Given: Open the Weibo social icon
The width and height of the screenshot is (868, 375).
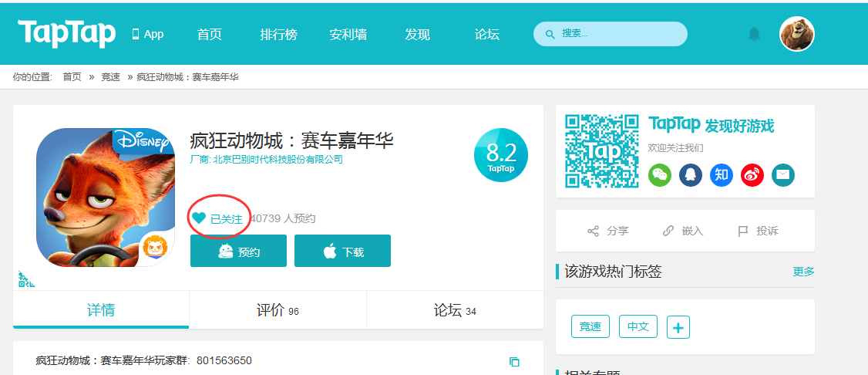Looking at the screenshot, I should point(752,175).
